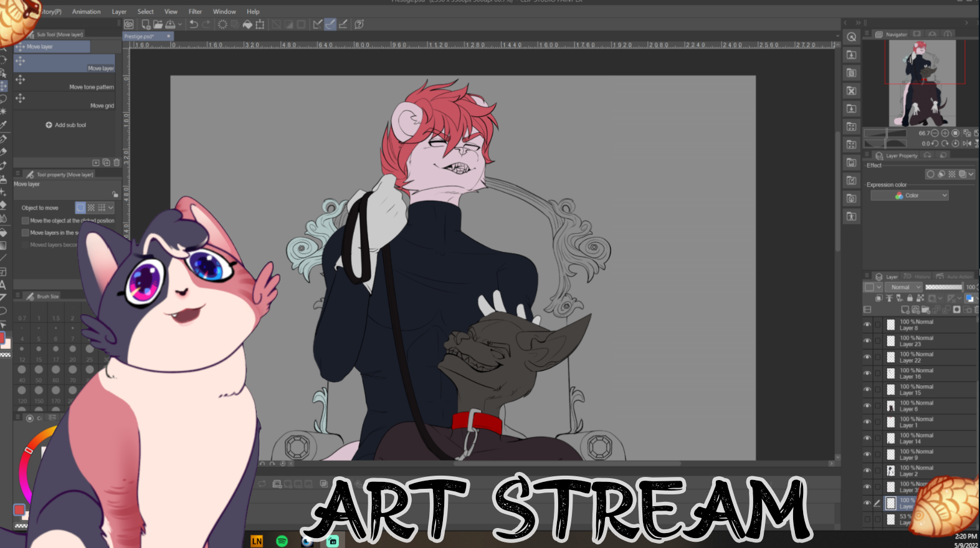
Task: Click the Tone effect dotted icon
Action: pos(951,175)
